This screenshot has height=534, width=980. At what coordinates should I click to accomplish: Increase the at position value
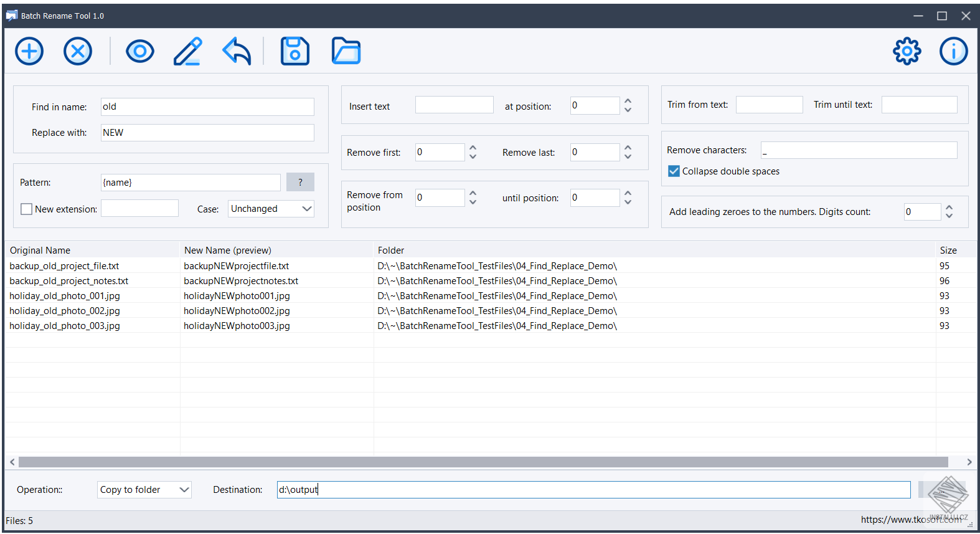tap(628, 101)
